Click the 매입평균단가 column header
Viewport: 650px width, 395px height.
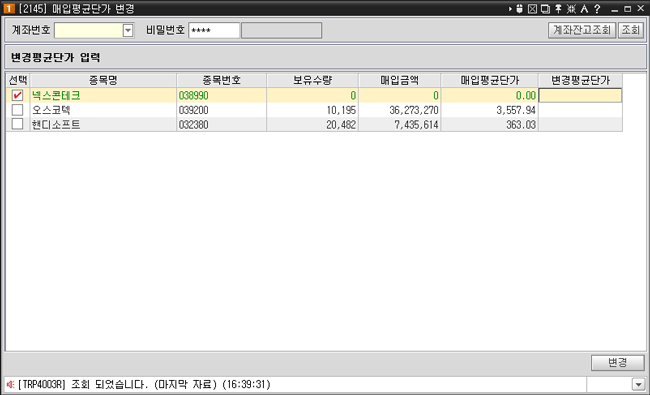point(490,80)
